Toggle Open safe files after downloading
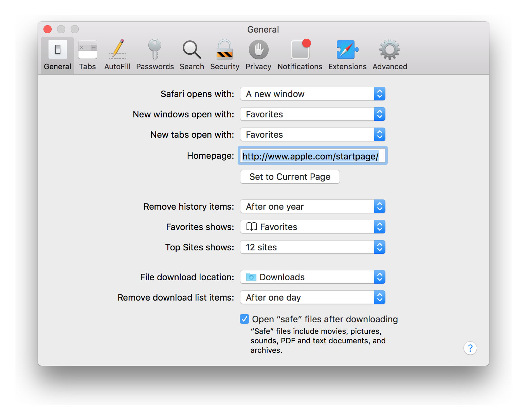The height and width of the screenshot is (420, 527). [x=244, y=319]
